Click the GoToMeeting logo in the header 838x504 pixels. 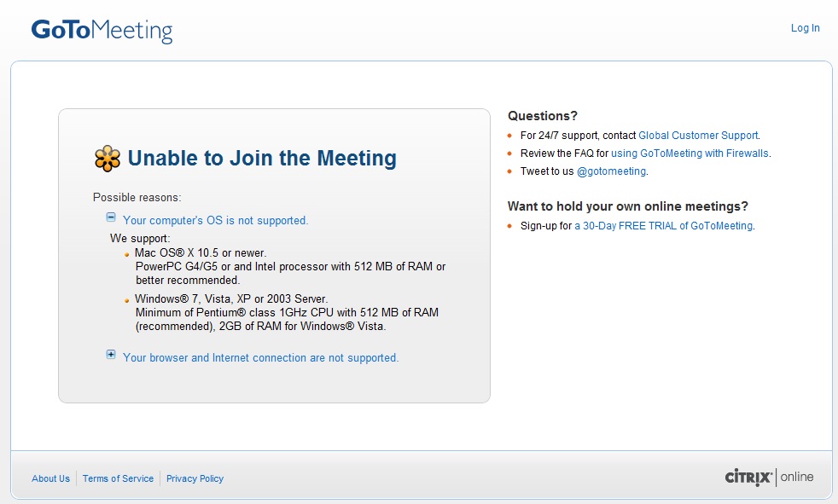(x=102, y=31)
